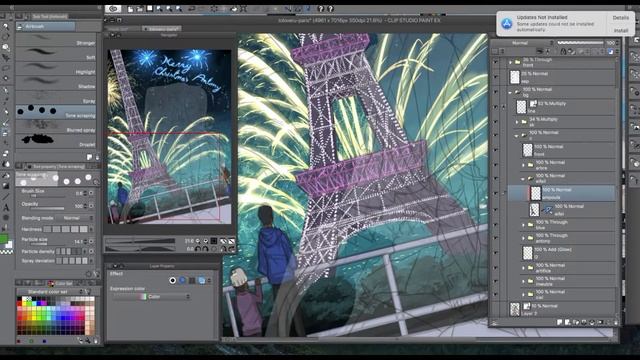
Task: Switch to the first document tab
Action: click(x=122, y=29)
